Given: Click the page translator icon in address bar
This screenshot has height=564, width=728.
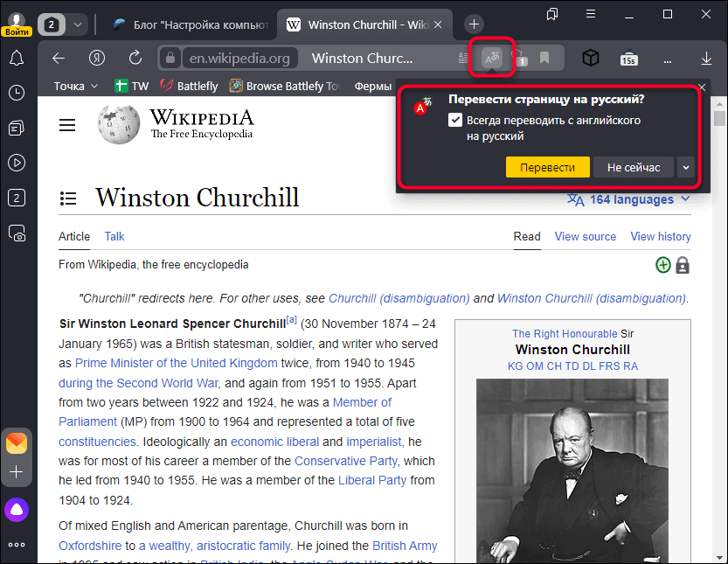Looking at the screenshot, I should tap(492, 58).
